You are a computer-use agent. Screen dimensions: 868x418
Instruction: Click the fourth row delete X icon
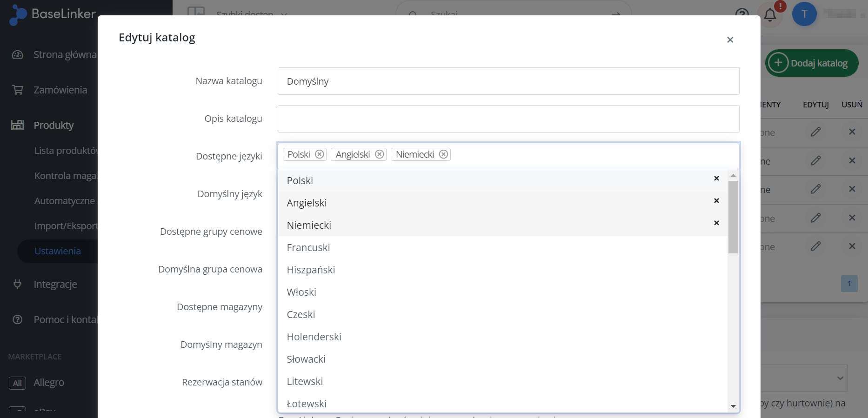(x=852, y=218)
